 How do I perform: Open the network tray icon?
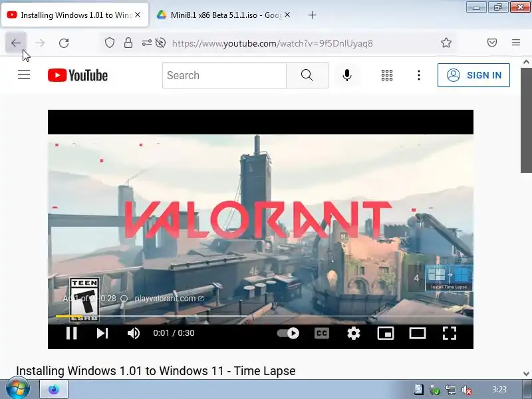(x=451, y=390)
